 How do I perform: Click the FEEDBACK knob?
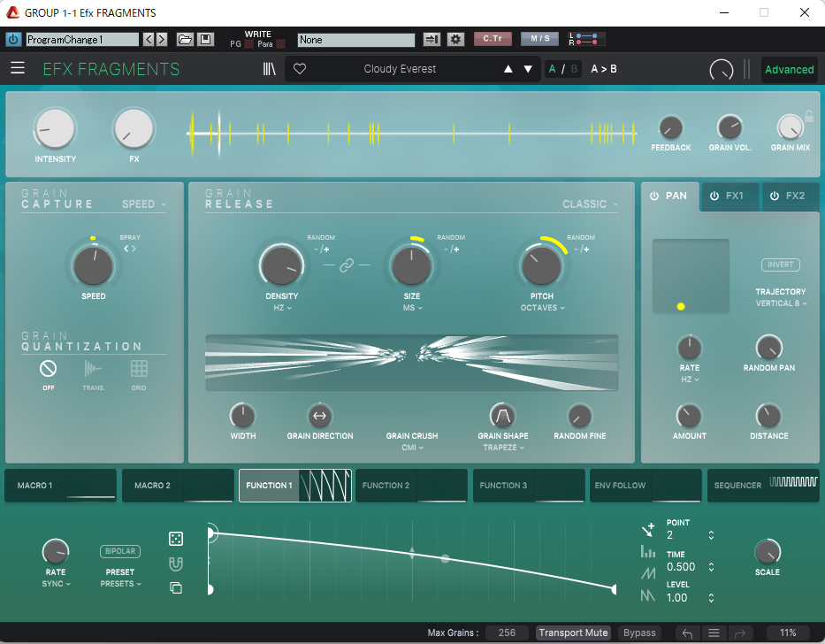(671, 127)
